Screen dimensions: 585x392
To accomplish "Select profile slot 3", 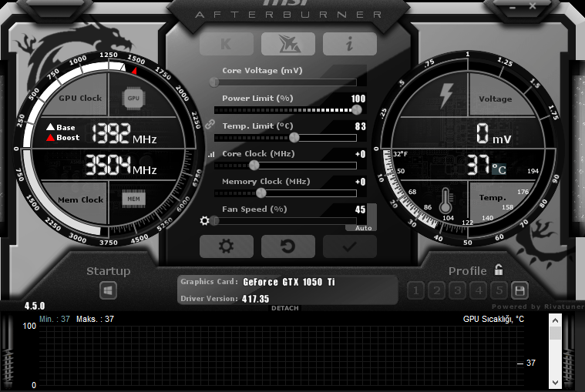I will click(457, 290).
